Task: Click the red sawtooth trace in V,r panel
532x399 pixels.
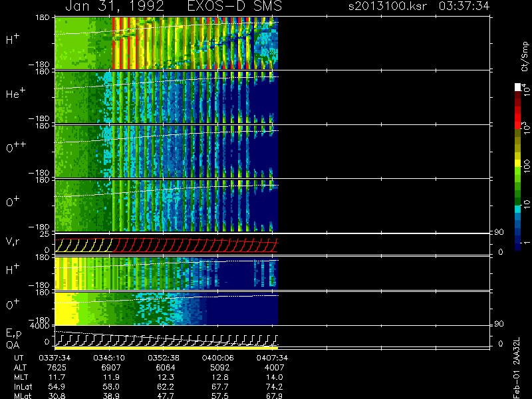Action: (x=195, y=245)
